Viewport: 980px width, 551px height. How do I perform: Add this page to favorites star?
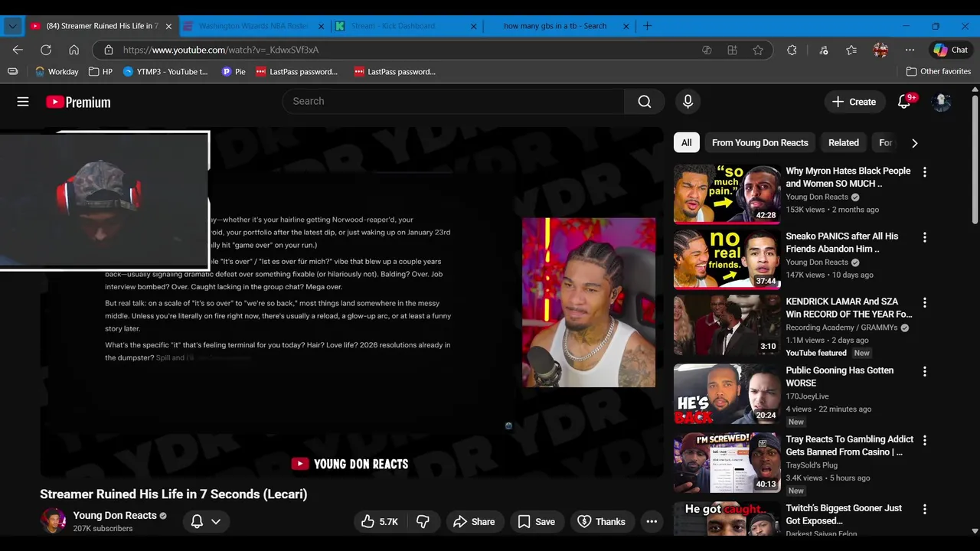point(758,50)
